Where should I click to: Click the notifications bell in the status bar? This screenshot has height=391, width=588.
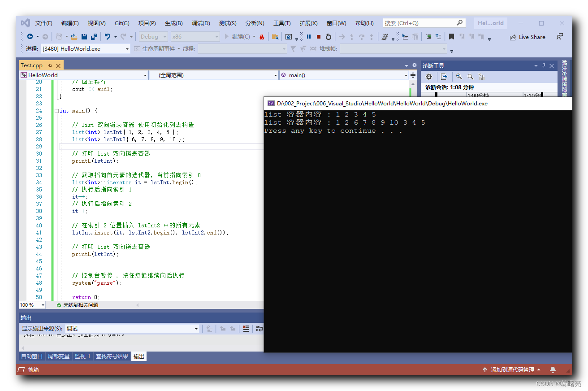coord(553,369)
